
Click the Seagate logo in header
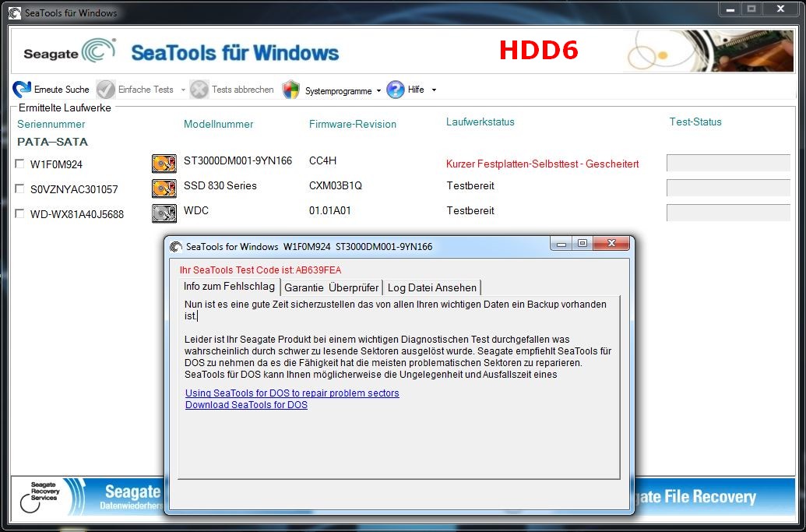(x=69, y=51)
